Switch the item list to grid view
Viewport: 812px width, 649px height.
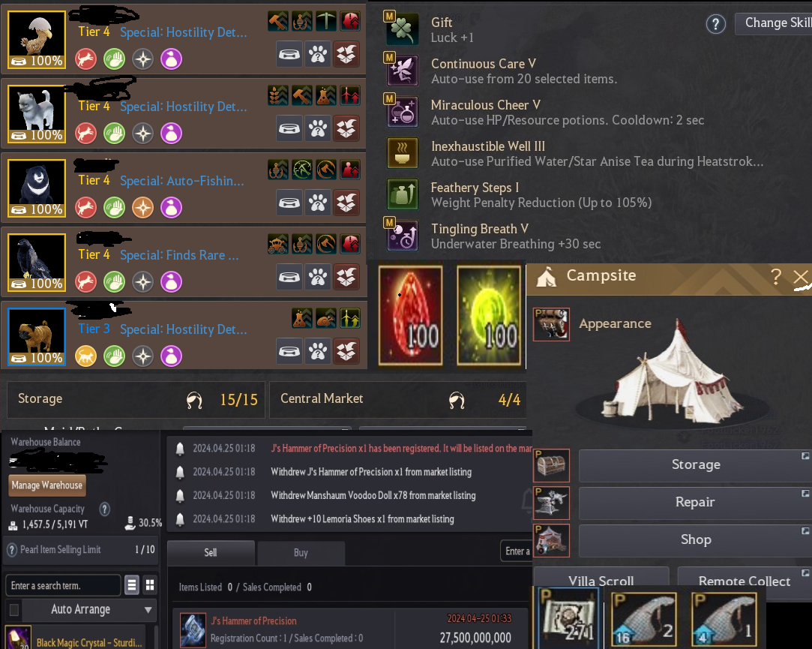[x=150, y=585]
